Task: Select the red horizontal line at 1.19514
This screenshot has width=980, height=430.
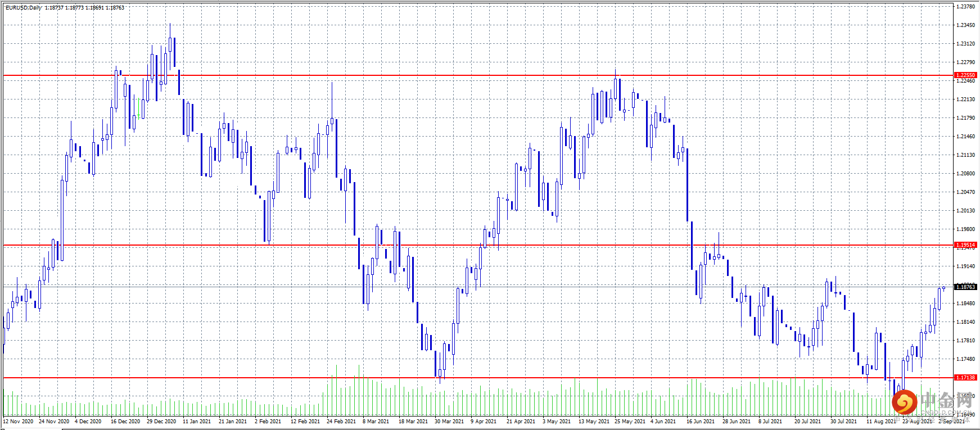Action: pyautogui.click(x=478, y=245)
